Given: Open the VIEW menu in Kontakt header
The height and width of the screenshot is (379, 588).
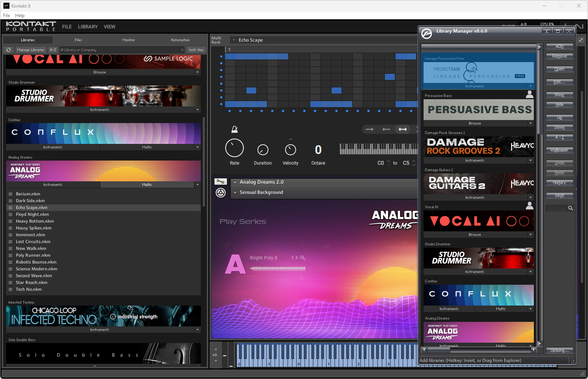Looking at the screenshot, I should (x=109, y=27).
